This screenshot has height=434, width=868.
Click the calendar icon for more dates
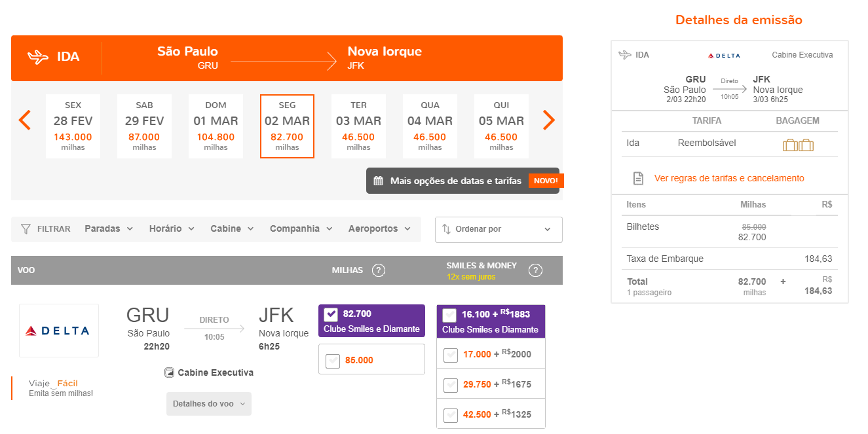coord(378,181)
